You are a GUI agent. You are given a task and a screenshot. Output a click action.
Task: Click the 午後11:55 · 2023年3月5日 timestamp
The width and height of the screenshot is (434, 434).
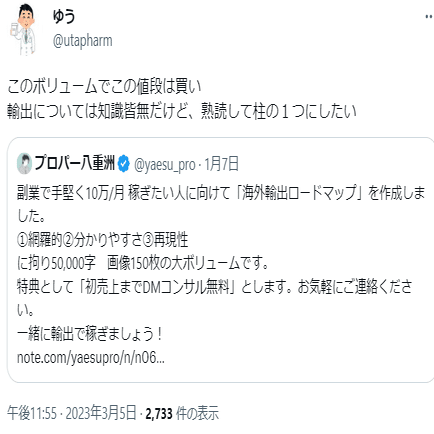(x=72, y=413)
